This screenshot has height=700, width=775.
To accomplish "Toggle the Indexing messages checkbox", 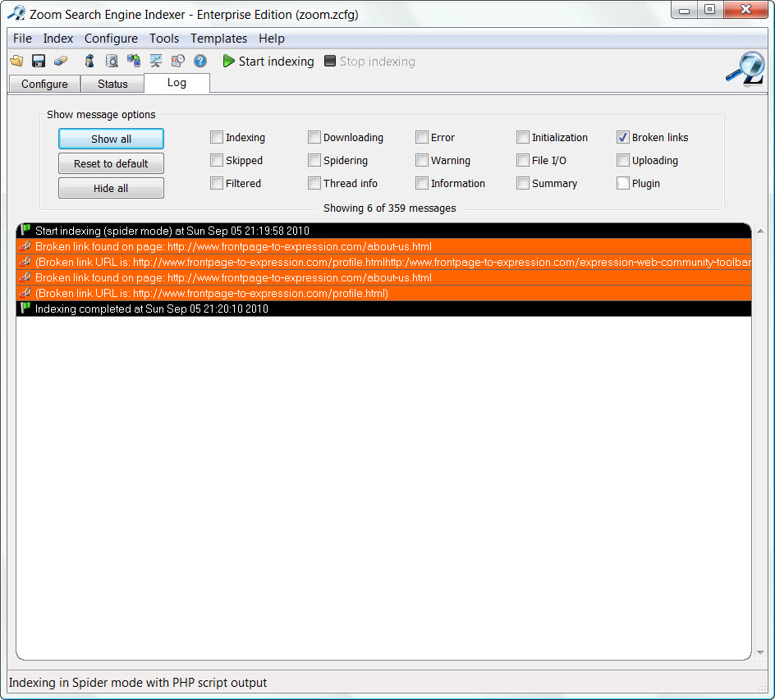I will [x=217, y=137].
